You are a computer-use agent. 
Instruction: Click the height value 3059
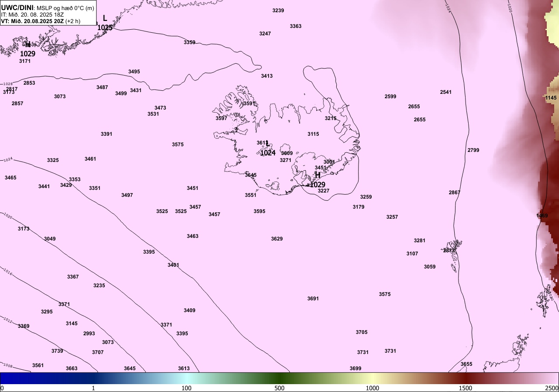[x=430, y=267]
